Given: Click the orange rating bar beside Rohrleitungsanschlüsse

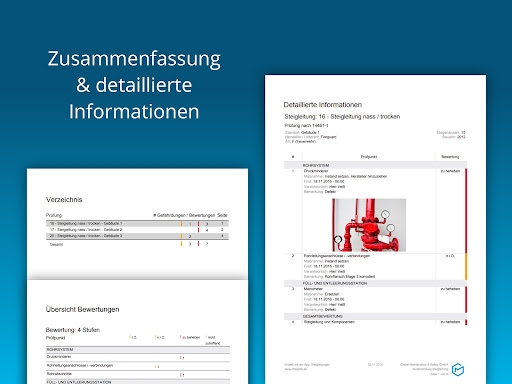Looking at the screenshot, I should pyautogui.click(x=466, y=267).
